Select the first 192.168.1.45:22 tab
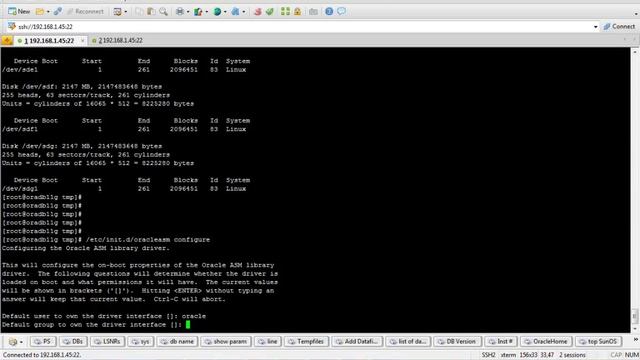 click(x=49, y=40)
